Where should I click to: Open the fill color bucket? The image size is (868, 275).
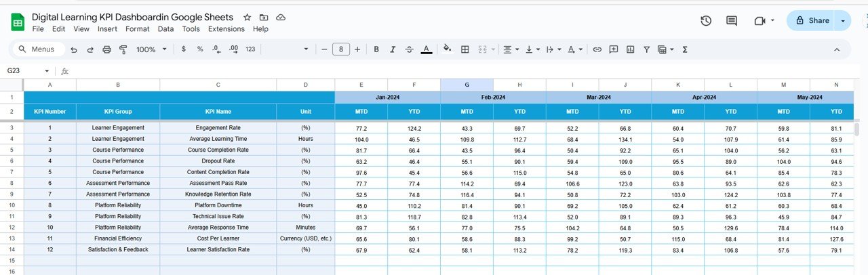coord(447,49)
